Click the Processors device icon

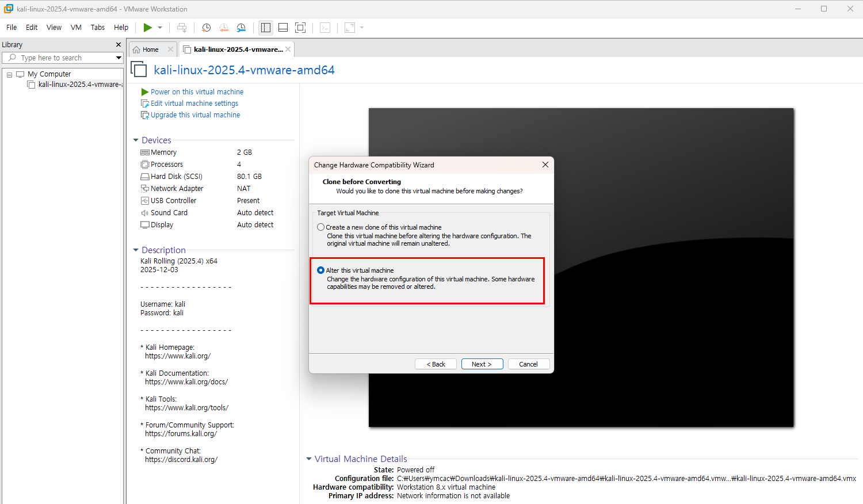(145, 165)
